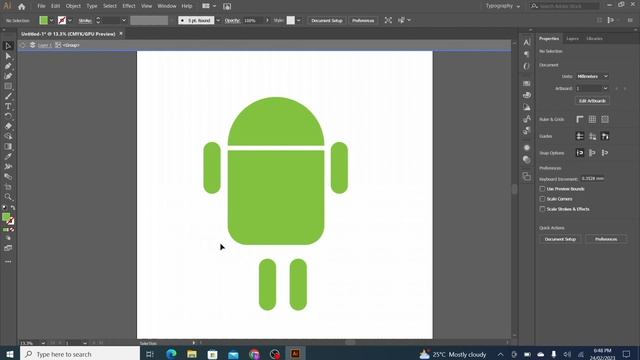Screen dimensions: 640x360
Task: Toggle Show Transparency Grid button
Action: pos(605,119)
